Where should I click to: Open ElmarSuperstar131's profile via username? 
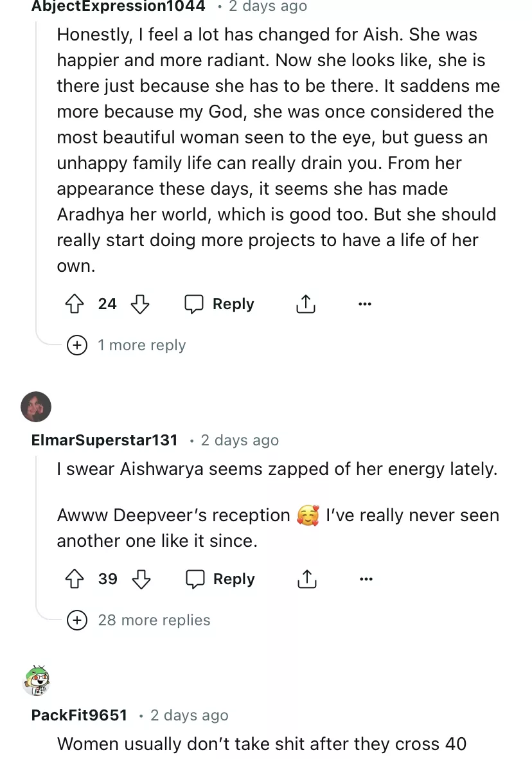click(x=104, y=440)
